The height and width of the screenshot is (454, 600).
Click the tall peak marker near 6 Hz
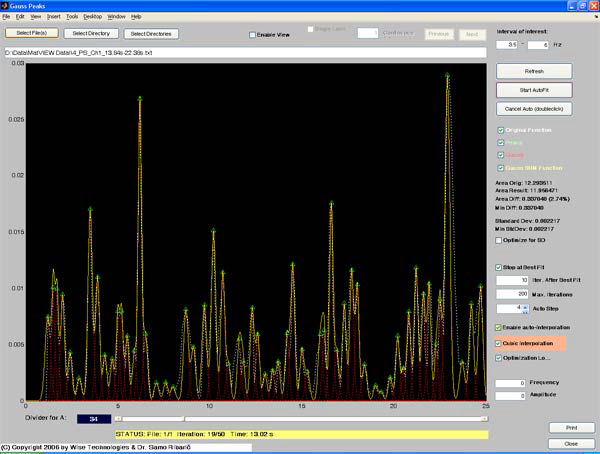pyautogui.click(x=140, y=99)
